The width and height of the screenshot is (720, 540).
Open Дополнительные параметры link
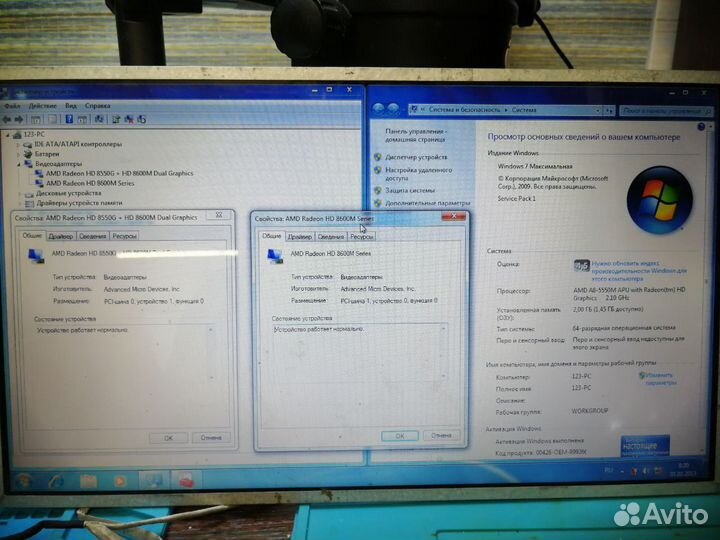(x=428, y=203)
